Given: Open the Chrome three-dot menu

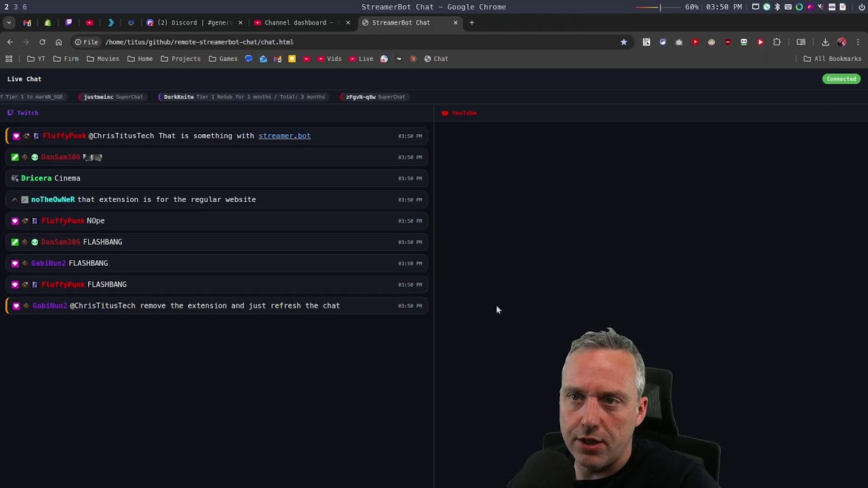Looking at the screenshot, I should pos(859,42).
